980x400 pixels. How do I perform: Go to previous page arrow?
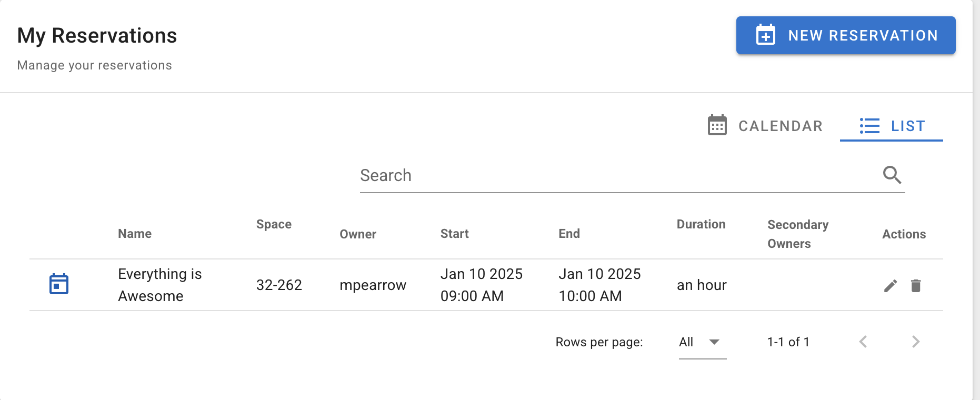coord(863,342)
